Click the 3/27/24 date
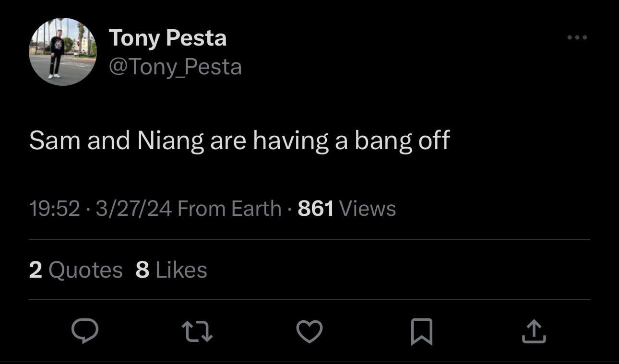 (133, 209)
